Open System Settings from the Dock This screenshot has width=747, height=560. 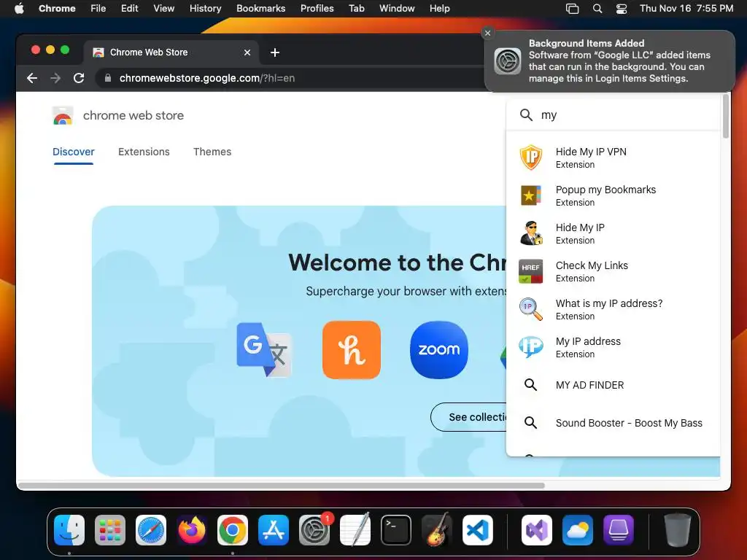tap(314, 530)
